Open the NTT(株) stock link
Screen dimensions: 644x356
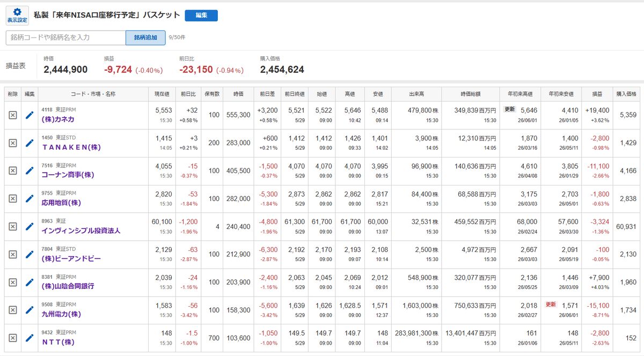click(x=58, y=342)
